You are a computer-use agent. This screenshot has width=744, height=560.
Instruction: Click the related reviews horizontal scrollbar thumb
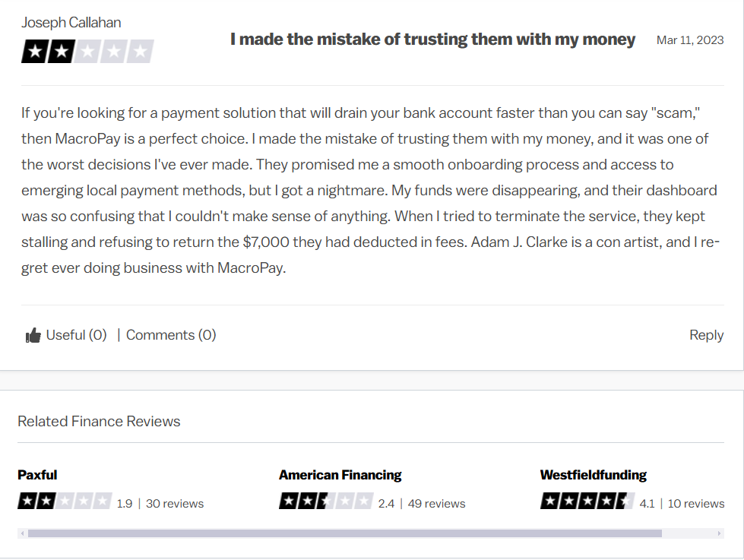coord(345,533)
